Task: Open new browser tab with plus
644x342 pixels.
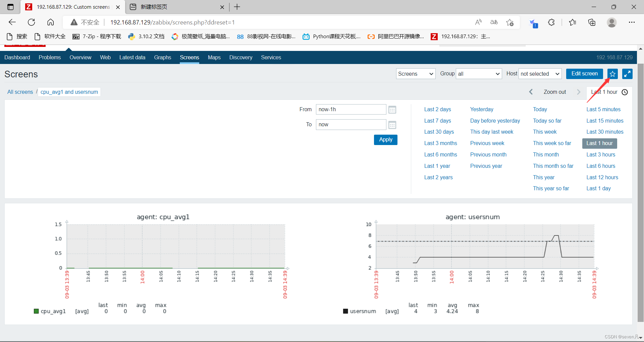Action: [x=237, y=7]
